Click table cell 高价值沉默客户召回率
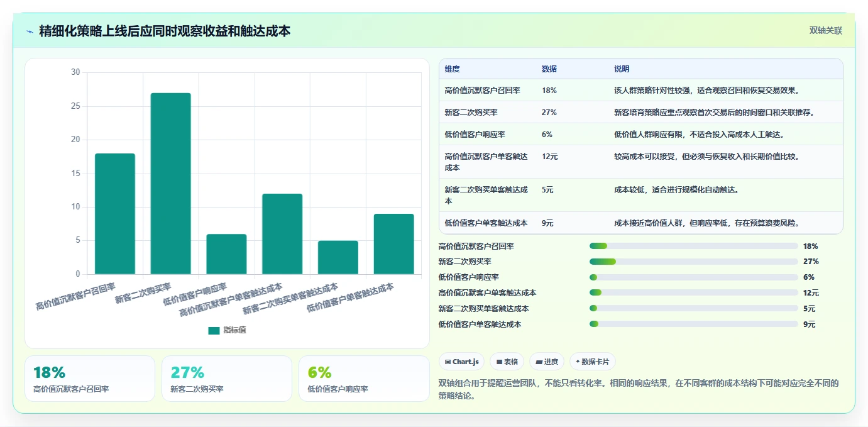 (482, 91)
